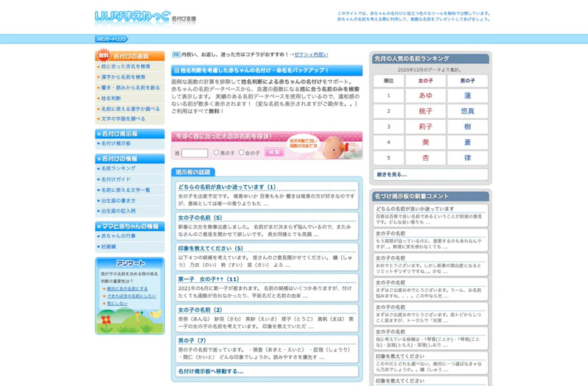
Task: Click girl name 莉子 in ranking
Action: [426, 126]
